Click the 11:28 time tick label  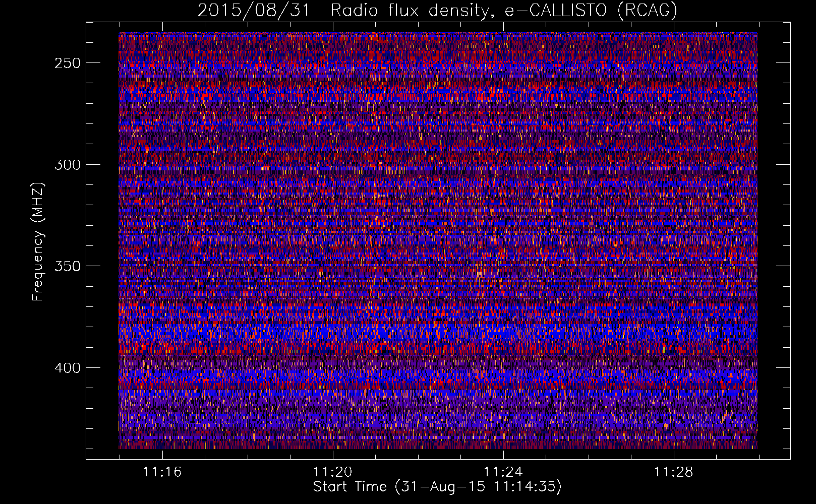click(x=673, y=472)
